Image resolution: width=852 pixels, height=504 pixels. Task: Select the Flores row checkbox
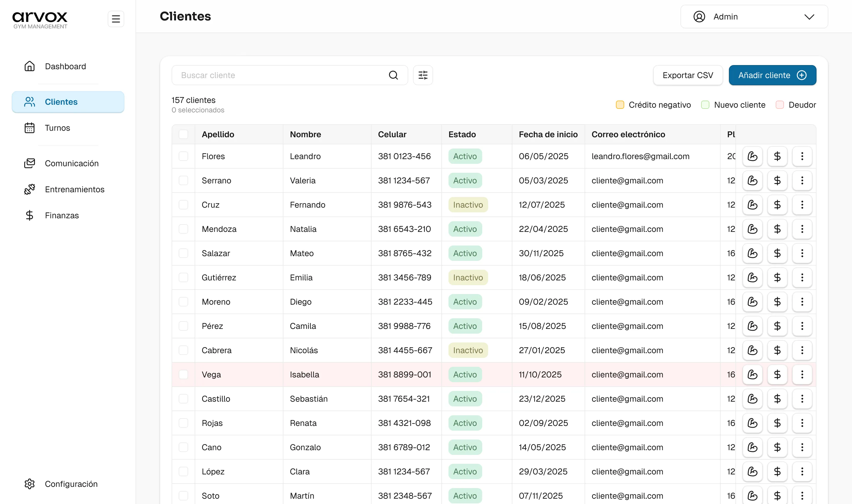(x=183, y=156)
